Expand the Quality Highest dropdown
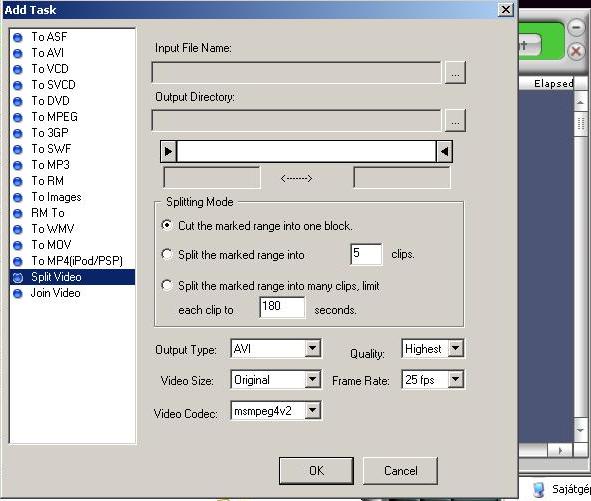 [456, 348]
